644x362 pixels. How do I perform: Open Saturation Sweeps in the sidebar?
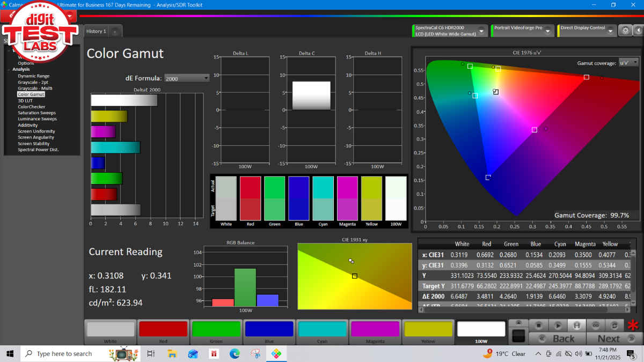click(36, 113)
